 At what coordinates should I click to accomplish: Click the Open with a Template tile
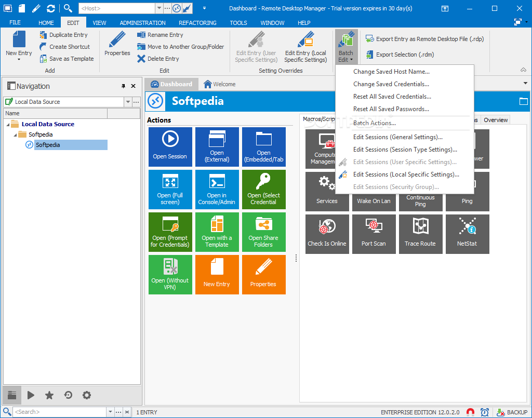pos(217,232)
